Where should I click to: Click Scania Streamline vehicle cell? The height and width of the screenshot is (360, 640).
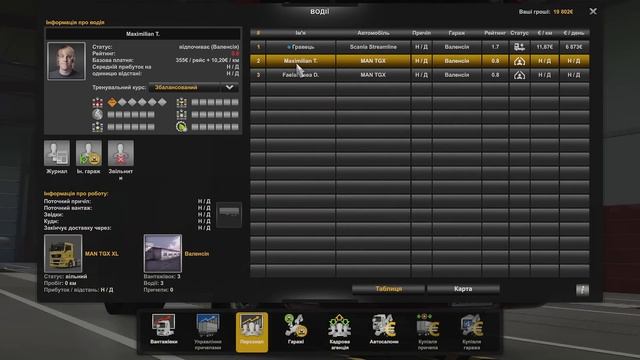coord(373,47)
